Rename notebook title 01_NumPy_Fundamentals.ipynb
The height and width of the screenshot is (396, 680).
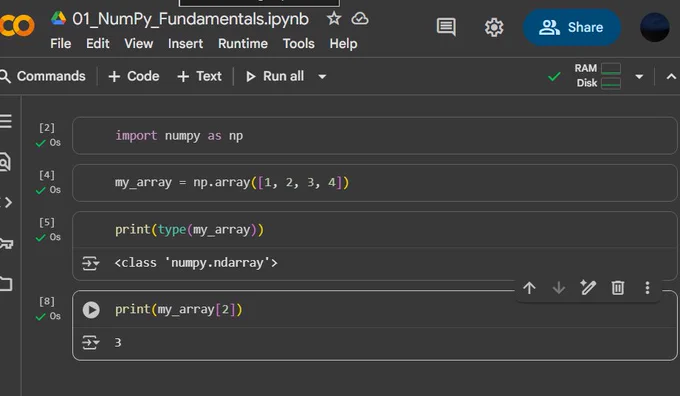click(x=190, y=19)
